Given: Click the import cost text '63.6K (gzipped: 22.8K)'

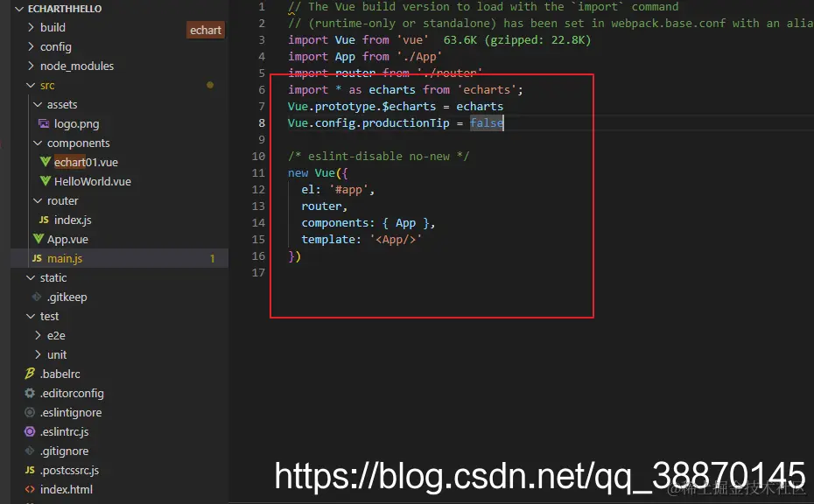Looking at the screenshot, I should pyautogui.click(x=517, y=40).
